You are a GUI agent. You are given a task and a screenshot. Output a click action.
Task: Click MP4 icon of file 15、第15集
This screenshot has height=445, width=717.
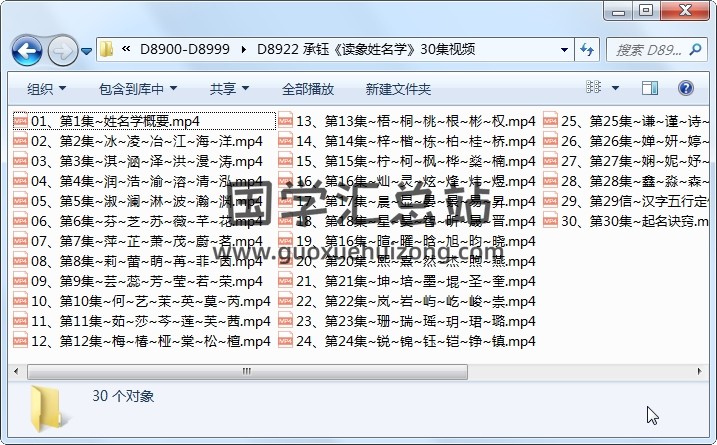tap(285, 161)
